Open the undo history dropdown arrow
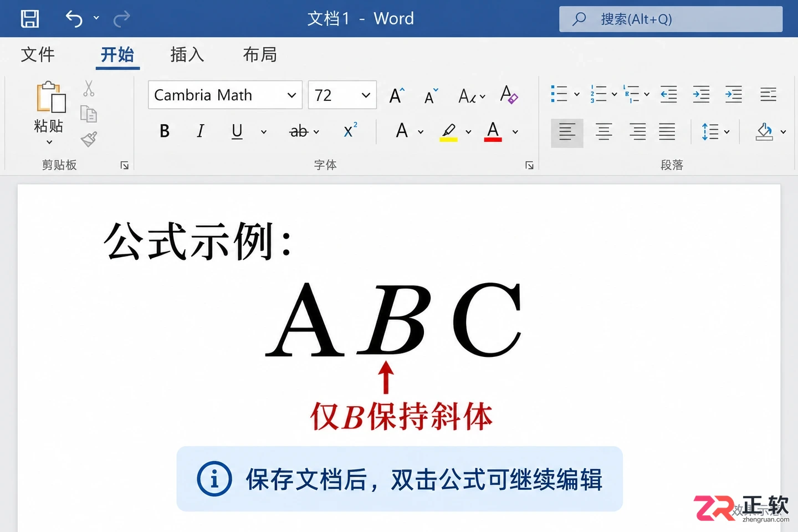 [x=96, y=18]
